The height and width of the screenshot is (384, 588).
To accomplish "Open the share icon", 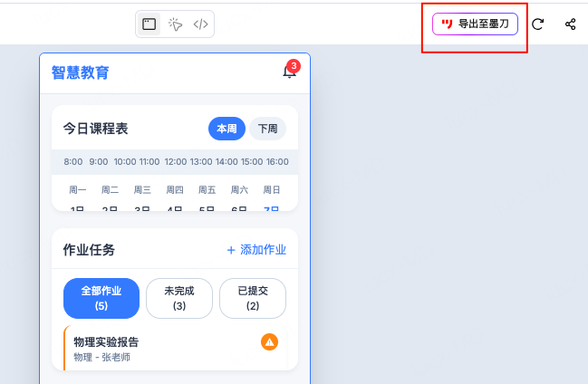I will coord(571,24).
